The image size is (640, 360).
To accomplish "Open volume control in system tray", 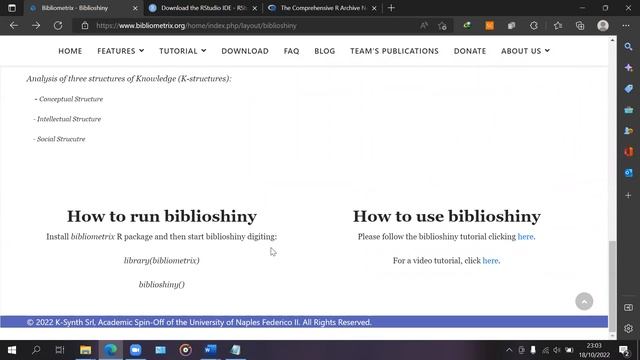I will (x=557, y=350).
